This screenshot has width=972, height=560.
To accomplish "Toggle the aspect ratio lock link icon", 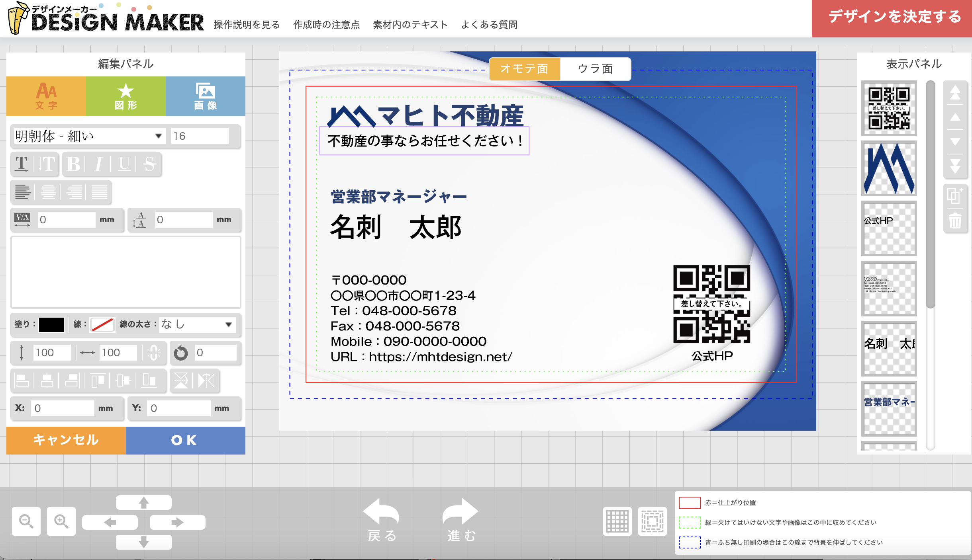I will (x=153, y=353).
